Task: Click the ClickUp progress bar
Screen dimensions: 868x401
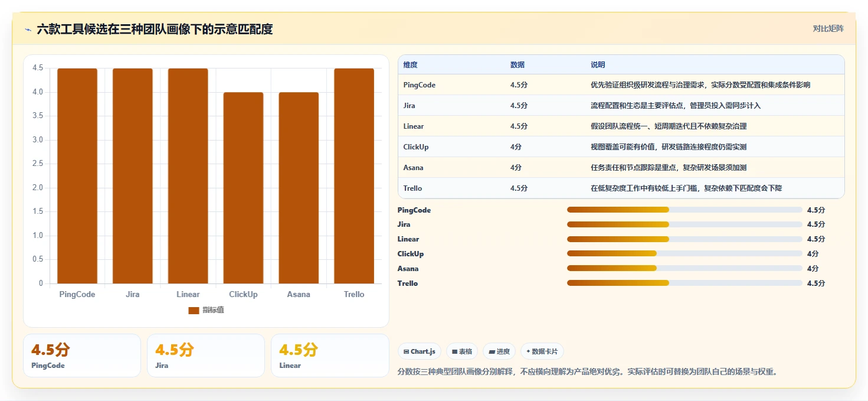Action: pos(684,254)
